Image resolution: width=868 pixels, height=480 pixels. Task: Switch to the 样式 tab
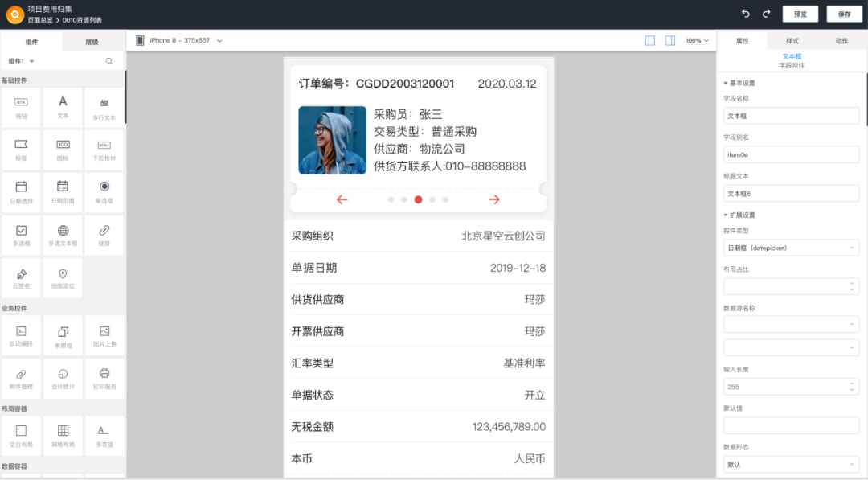click(792, 40)
